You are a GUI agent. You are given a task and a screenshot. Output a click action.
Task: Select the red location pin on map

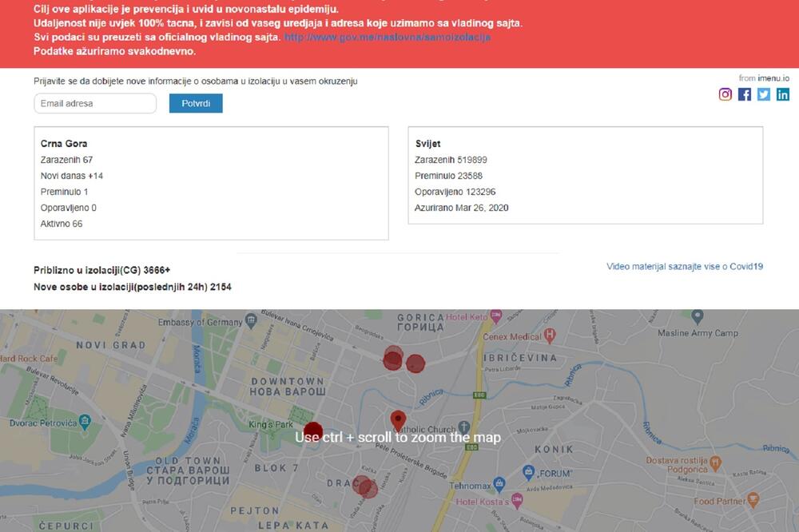coord(398,420)
